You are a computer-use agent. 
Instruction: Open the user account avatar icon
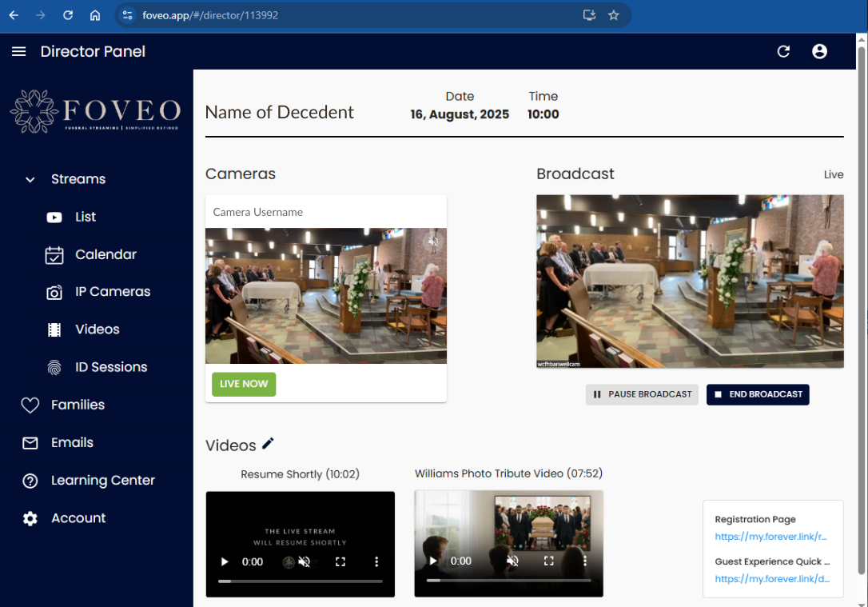click(820, 51)
